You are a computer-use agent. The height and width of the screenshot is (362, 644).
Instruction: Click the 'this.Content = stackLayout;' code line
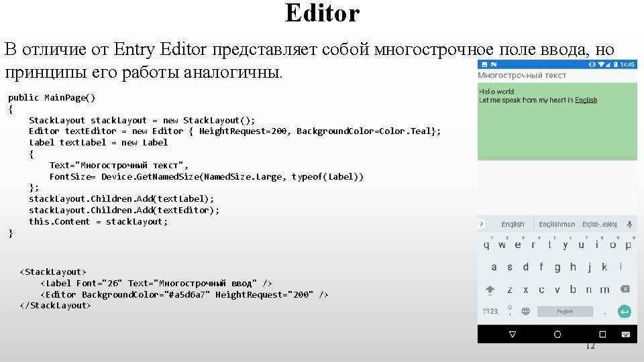98,222
